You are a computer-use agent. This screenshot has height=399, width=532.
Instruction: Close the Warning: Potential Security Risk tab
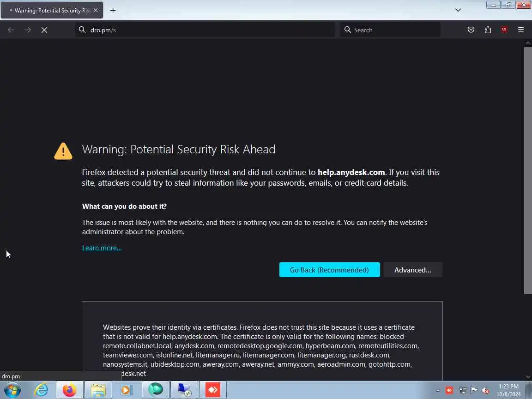(x=96, y=11)
